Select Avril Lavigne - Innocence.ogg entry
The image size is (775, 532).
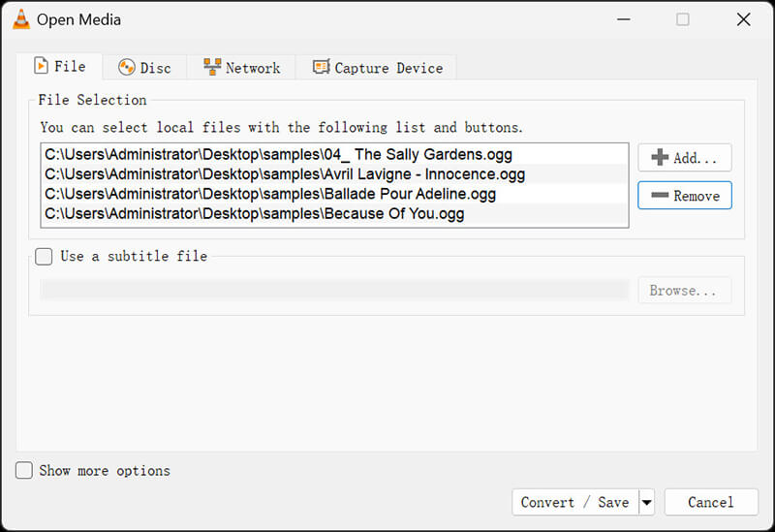(x=334, y=174)
